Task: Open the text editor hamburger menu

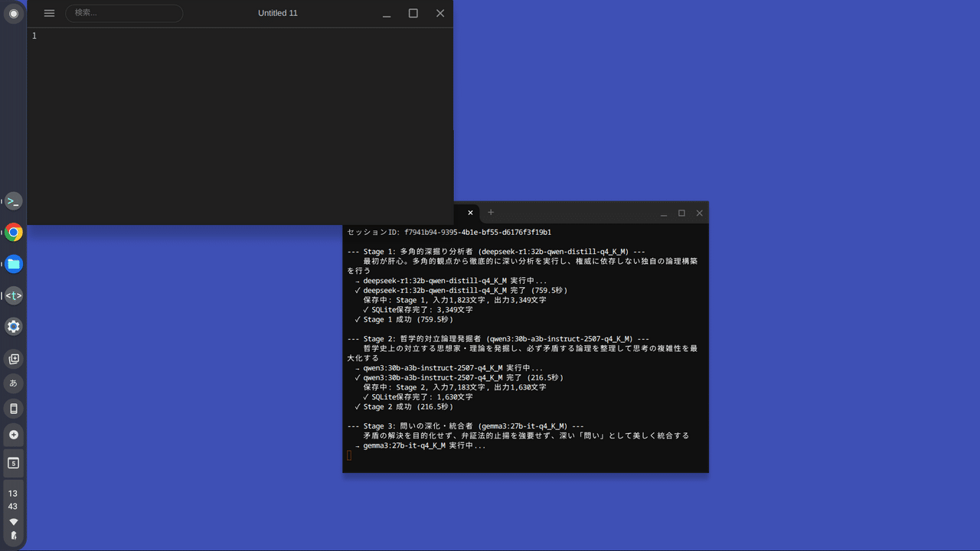Action: pos(49,13)
